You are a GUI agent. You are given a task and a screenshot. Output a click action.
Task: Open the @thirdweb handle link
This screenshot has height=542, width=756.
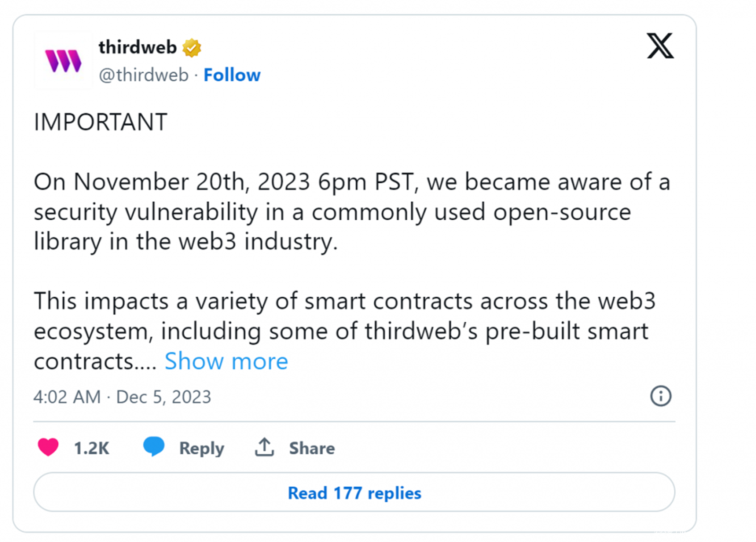[x=144, y=75]
